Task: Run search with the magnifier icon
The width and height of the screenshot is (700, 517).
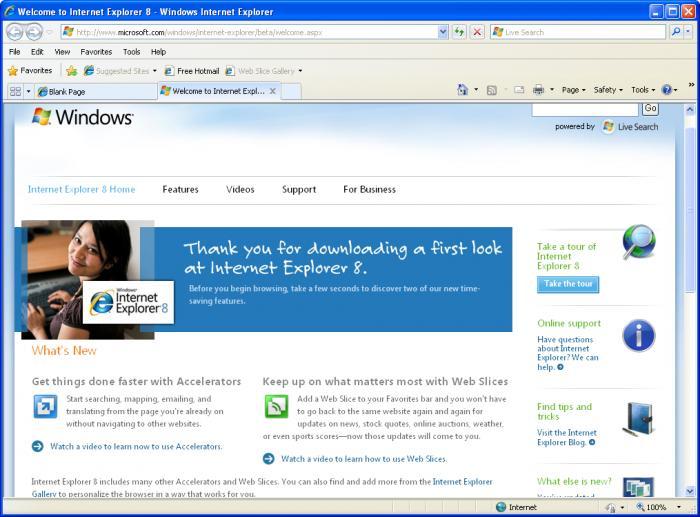Action: [676, 32]
